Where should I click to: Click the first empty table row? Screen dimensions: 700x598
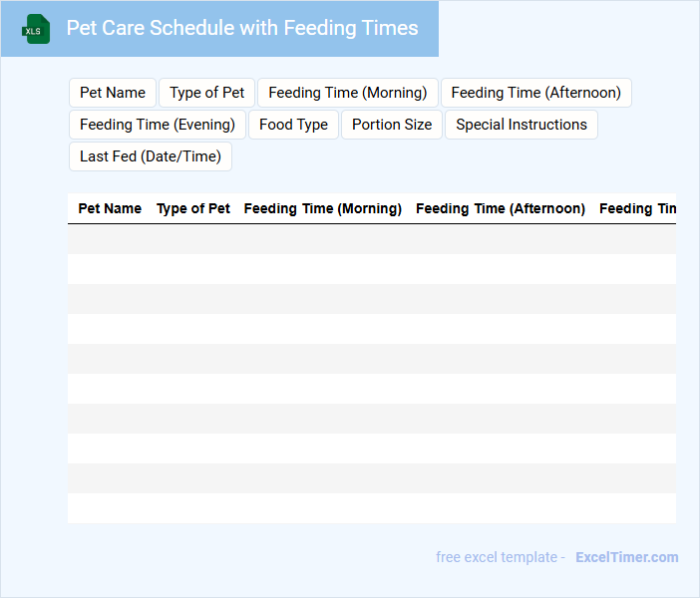(371, 239)
